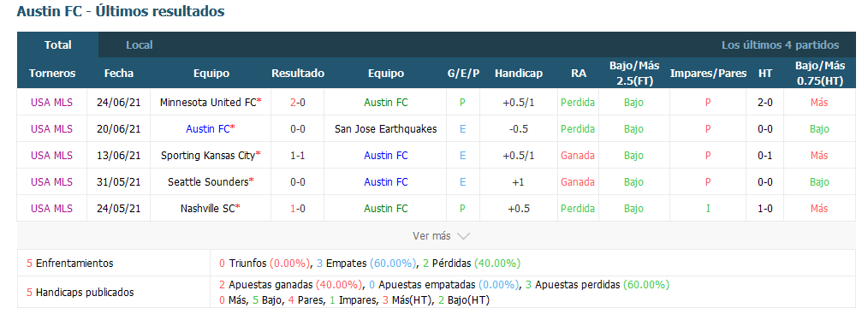This screenshot has width=868, height=320.
Task: Click the Bajo/Más 2.5(FT) header
Action: (633, 74)
